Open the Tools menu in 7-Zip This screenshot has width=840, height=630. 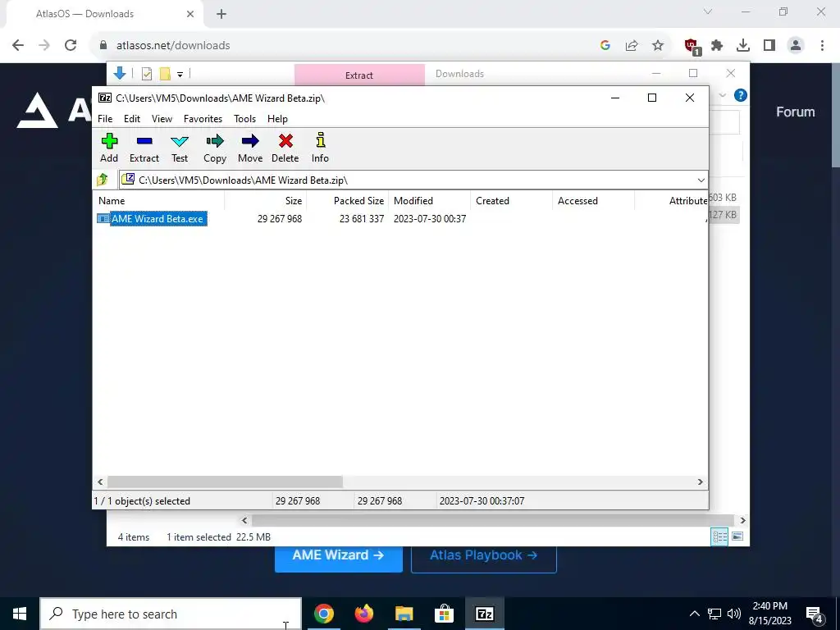[244, 119]
